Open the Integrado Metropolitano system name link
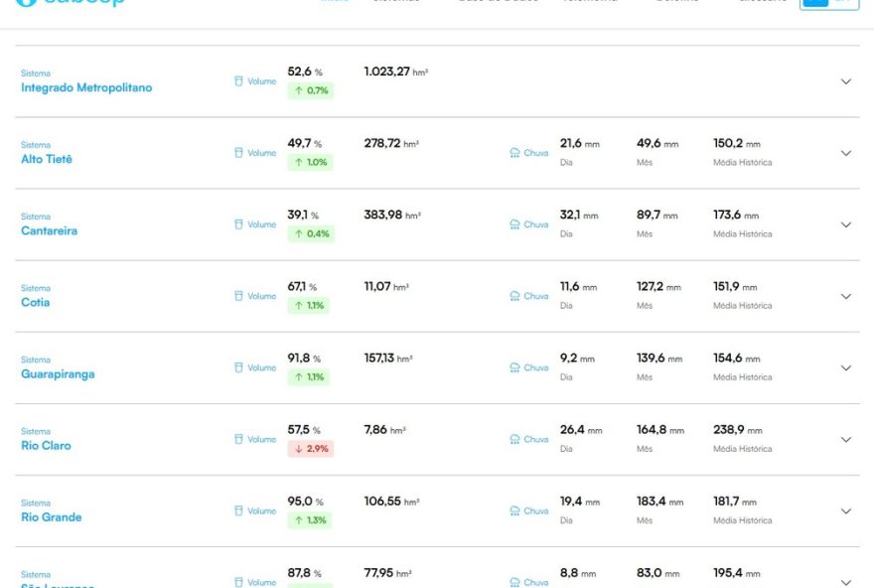 point(86,88)
